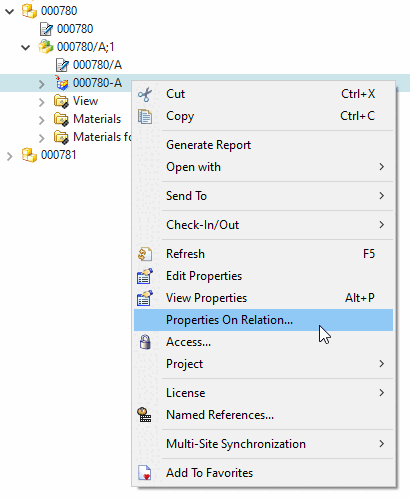Click the Access padlock icon
410x498 pixels.
pyautogui.click(x=145, y=342)
